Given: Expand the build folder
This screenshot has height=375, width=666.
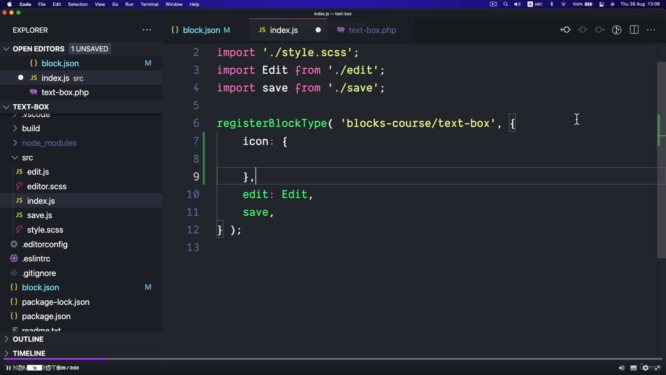Looking at the screenshot, I should click(15, 128).
